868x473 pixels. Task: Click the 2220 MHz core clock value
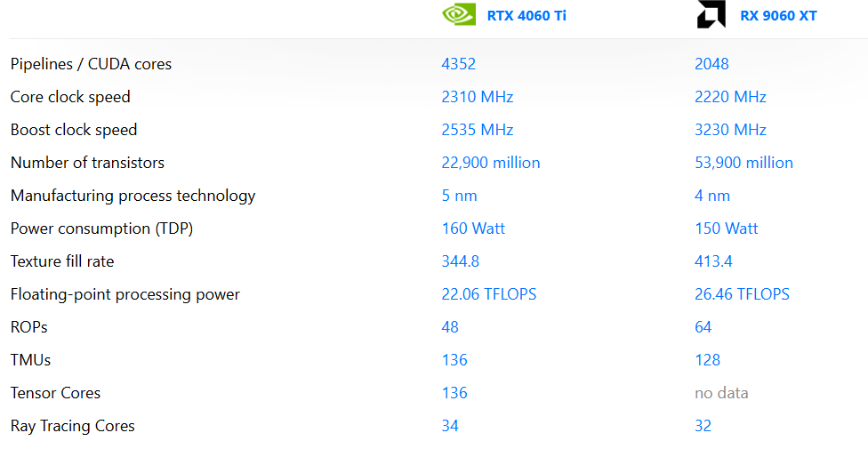tap(730, 97)
